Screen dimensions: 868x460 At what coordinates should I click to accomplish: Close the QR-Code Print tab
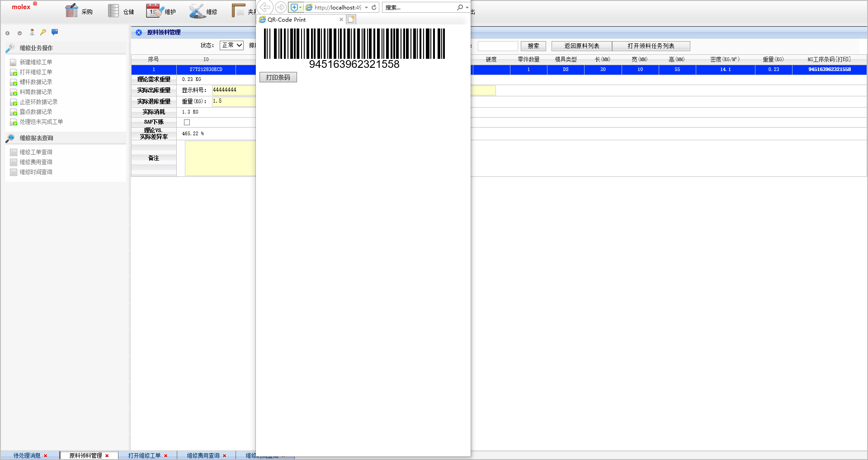click(341, 19)
